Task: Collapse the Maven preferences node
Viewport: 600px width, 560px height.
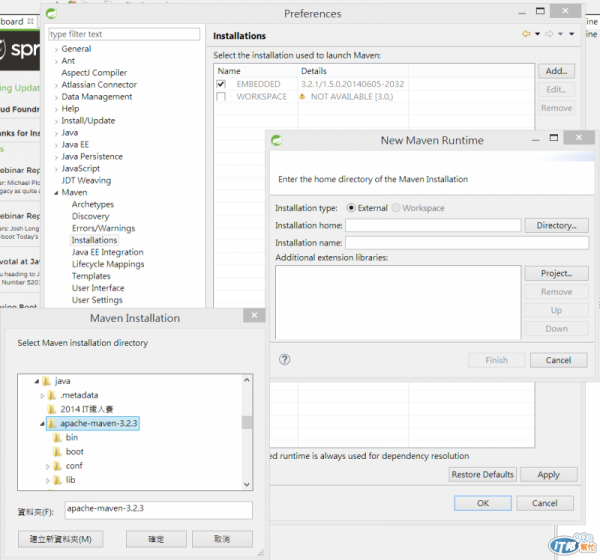Action: click(x=56, y=193)
